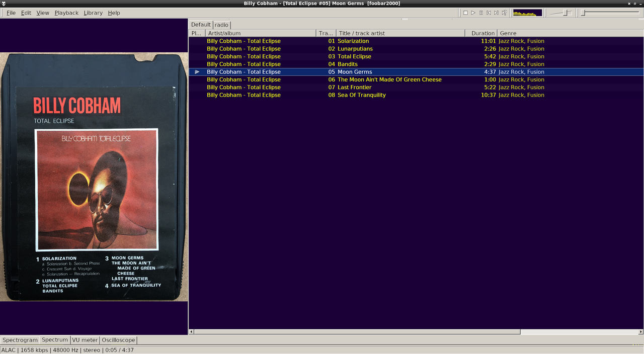Click the seek bar slider
Screen dimensions: 644x354
click(x=611, y=13)
